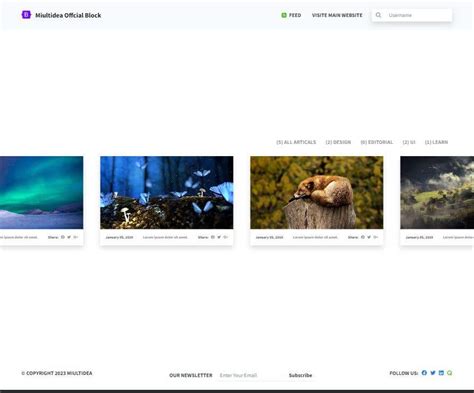Open LinkedIn follow icon in footer
The image size is (474, 393).
click(441, 373)
